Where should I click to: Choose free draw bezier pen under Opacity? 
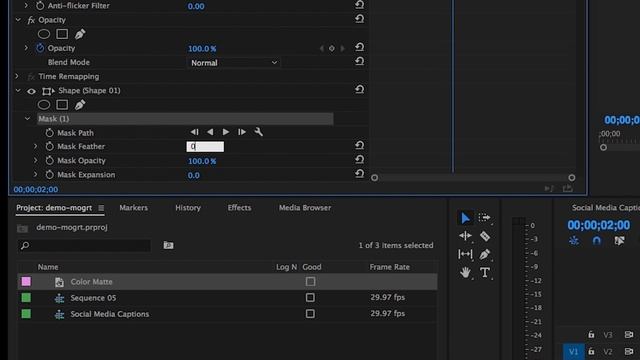[x=80, y=34]
